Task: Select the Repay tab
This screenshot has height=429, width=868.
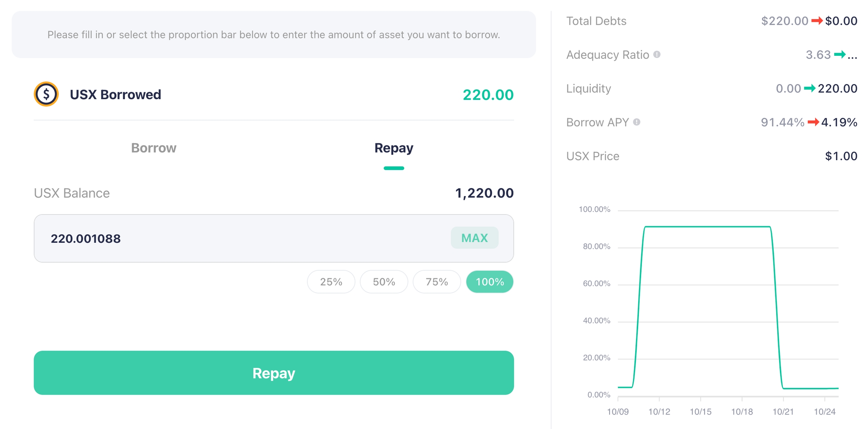Action: pos(394,148)
